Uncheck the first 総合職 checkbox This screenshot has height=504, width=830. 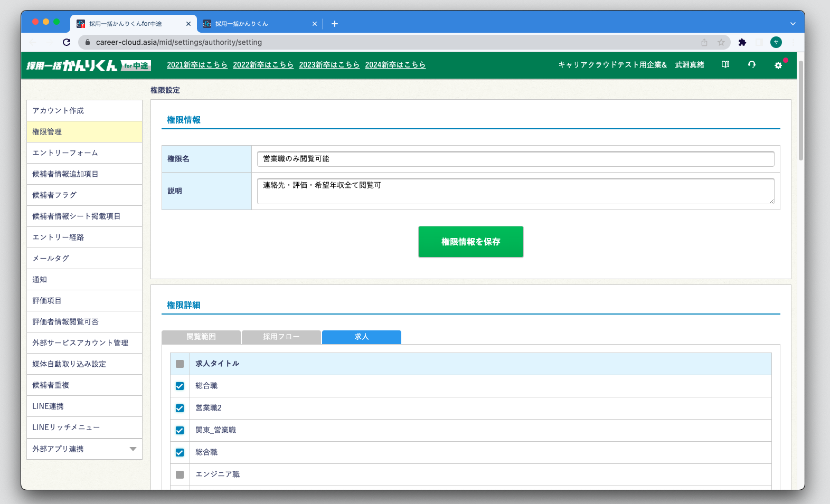pos(180,386)
